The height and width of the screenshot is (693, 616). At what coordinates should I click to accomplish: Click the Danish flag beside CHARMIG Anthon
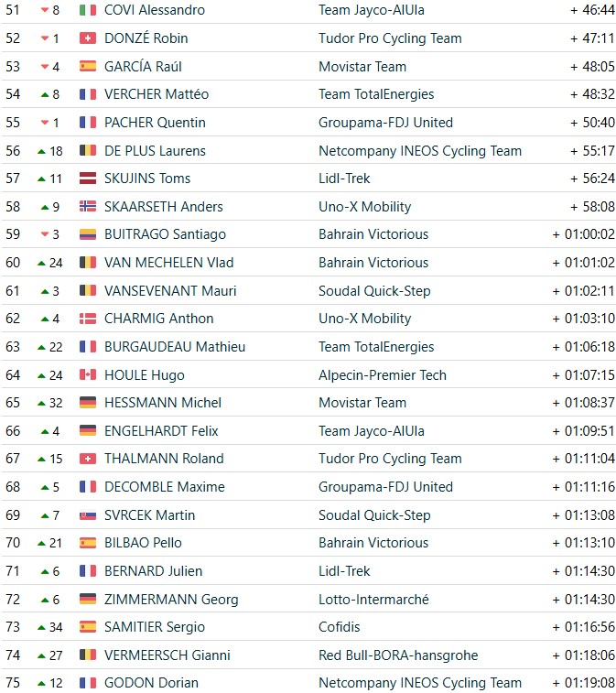88,319
